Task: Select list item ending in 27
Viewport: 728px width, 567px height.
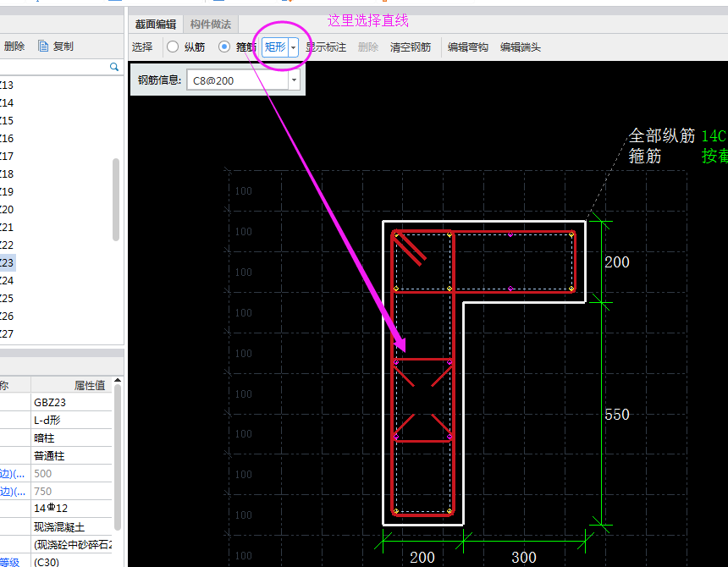Action: 7,333
